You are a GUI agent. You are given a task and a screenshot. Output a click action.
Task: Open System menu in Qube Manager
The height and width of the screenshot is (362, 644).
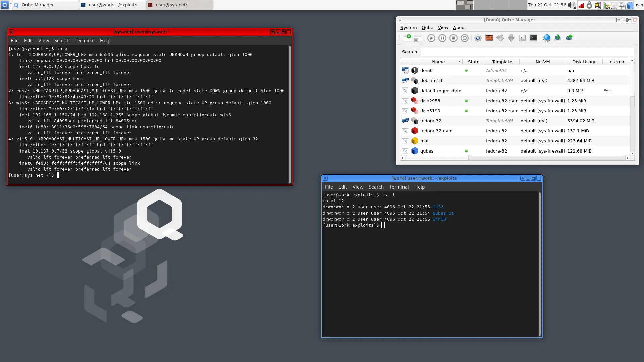(x=408, y=28)
